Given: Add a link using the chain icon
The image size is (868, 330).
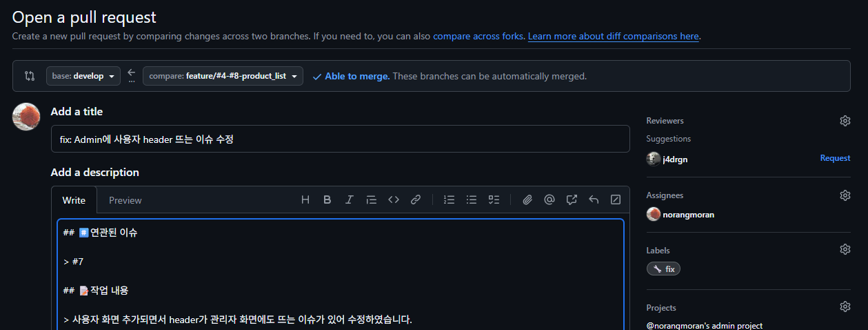Looking at the screenshot, I should pyautogui.click(x=416, y=200).
